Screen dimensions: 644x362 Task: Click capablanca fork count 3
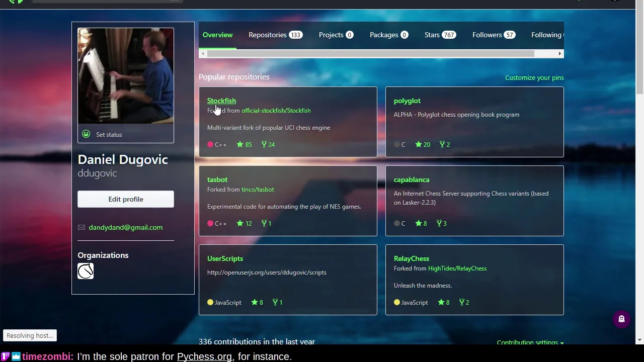[x=441, y=223]
